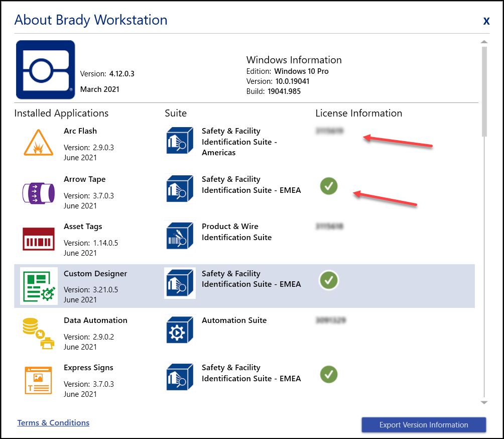
Task: Select the Automation Suite cube icon
Action: tap(179, 330)
